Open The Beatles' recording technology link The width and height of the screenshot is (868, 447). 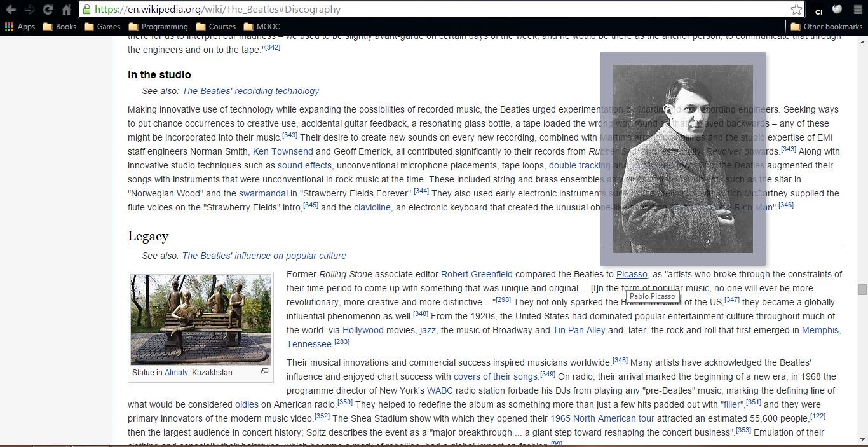point(250,91)
